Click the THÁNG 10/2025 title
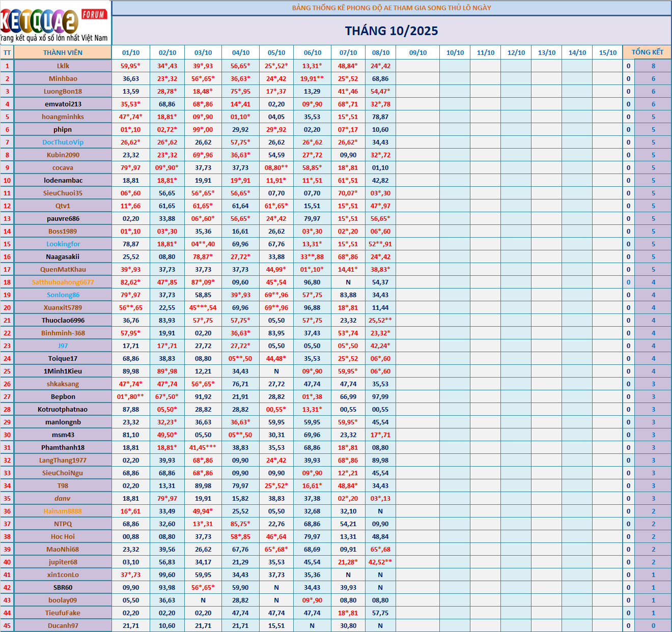Image resolution: width=672 pixels, height=632 pixels. [x=391, y=31]
